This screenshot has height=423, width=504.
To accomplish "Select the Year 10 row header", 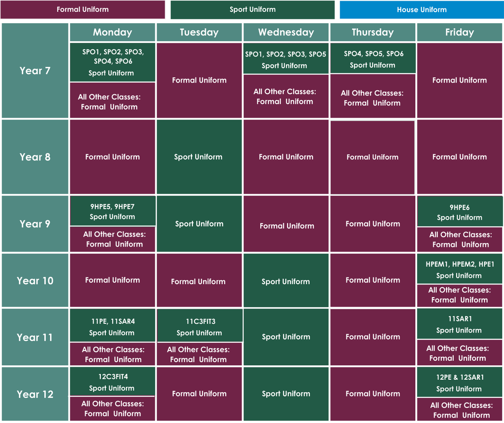I will pos(35,280).
